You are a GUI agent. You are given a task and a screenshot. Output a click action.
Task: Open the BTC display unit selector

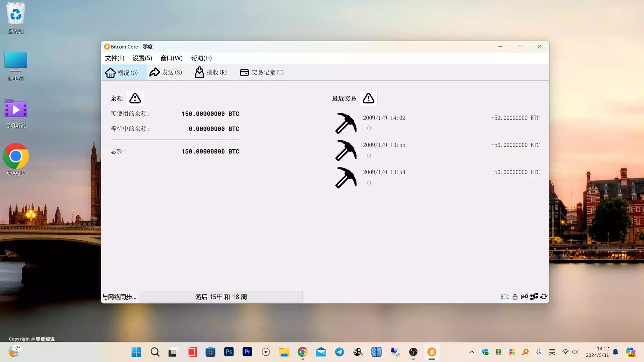click(504, 297)
